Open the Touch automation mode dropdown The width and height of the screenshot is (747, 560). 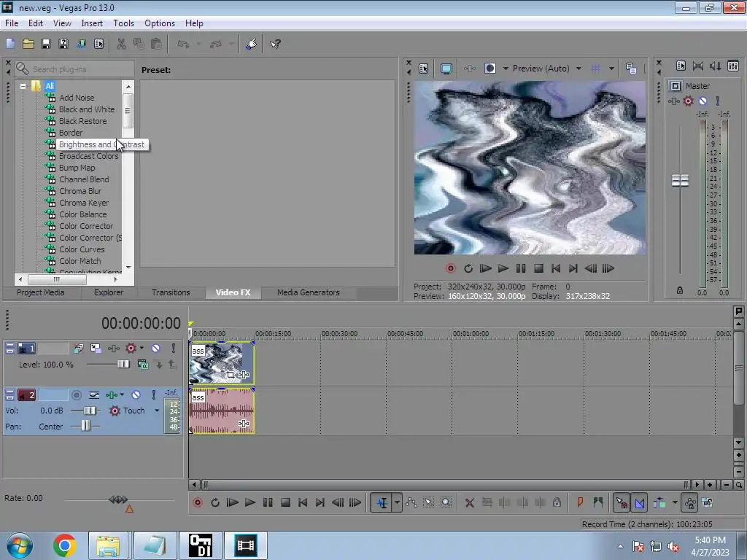(x=157, y=411)
